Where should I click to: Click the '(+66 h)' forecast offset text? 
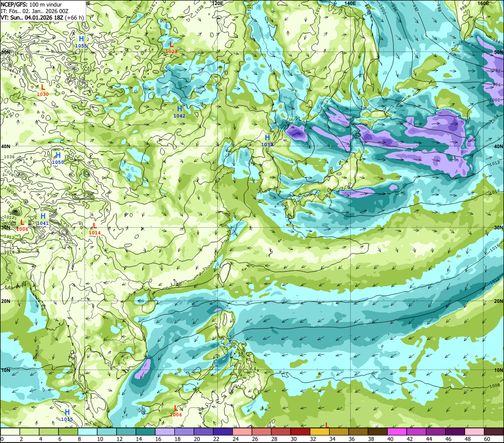(x=74, y=18)
